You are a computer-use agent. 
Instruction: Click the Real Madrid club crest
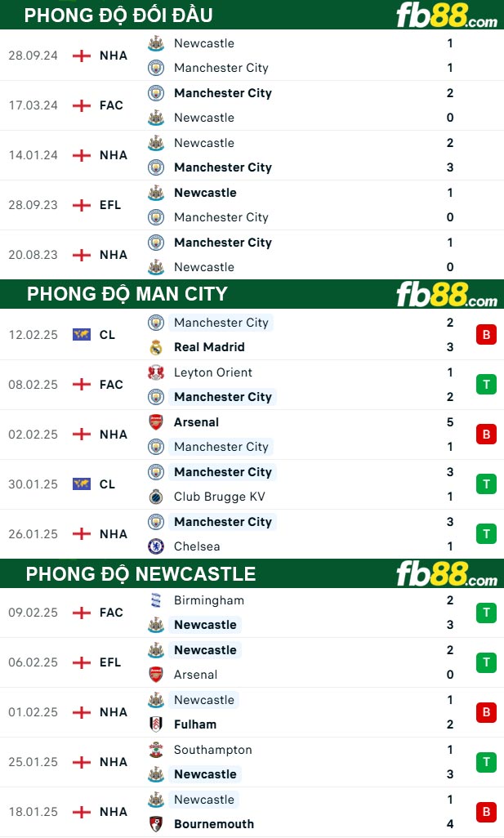[x=155, y=347]
